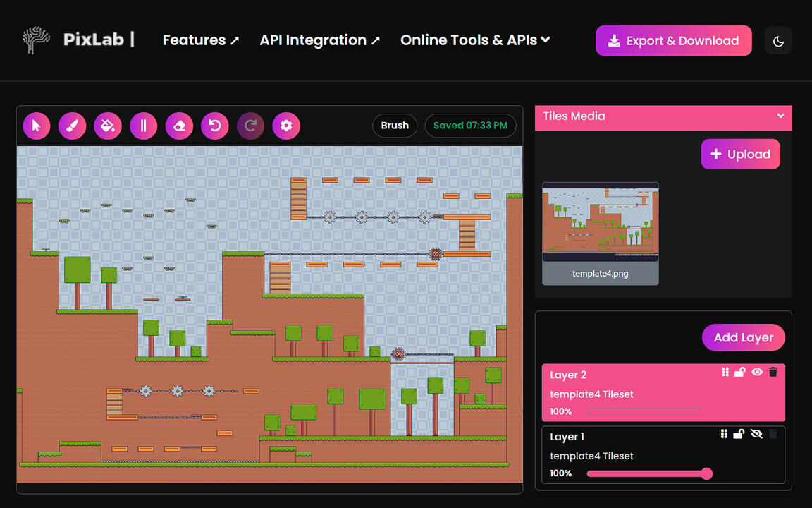Upload a new tileset file
This screenshot has width=812, height=508.
pyautogui.click(x=740, y=154)
